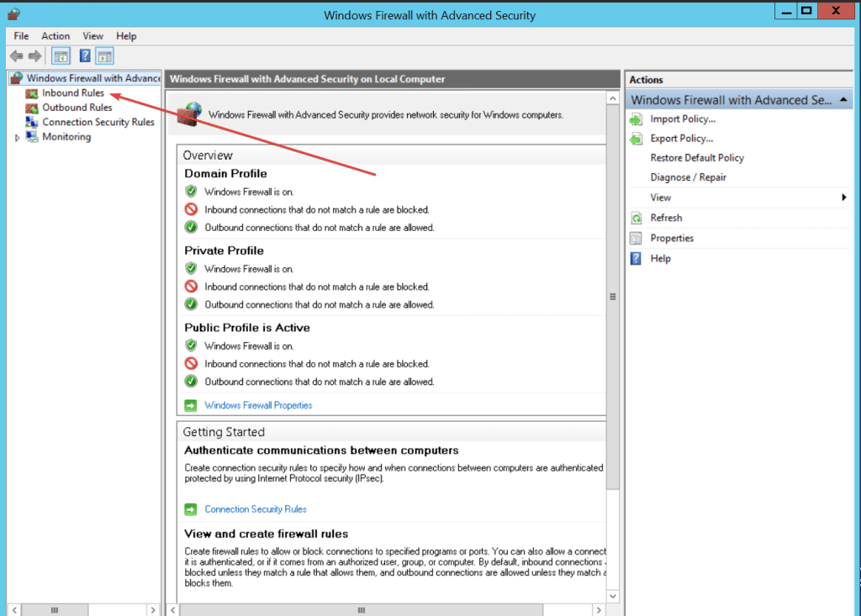Image resolution: width=861 pixels, height=616 pixels.
Task: Click the Show/Hide Console Tree toolbar icon
Action: pyautogui.click(x=60, y=55)
